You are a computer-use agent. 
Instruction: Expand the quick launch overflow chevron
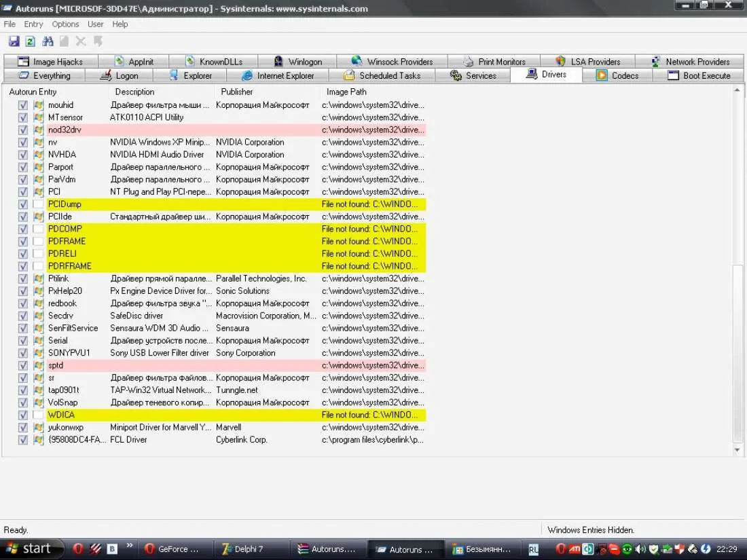coord(129,545)
